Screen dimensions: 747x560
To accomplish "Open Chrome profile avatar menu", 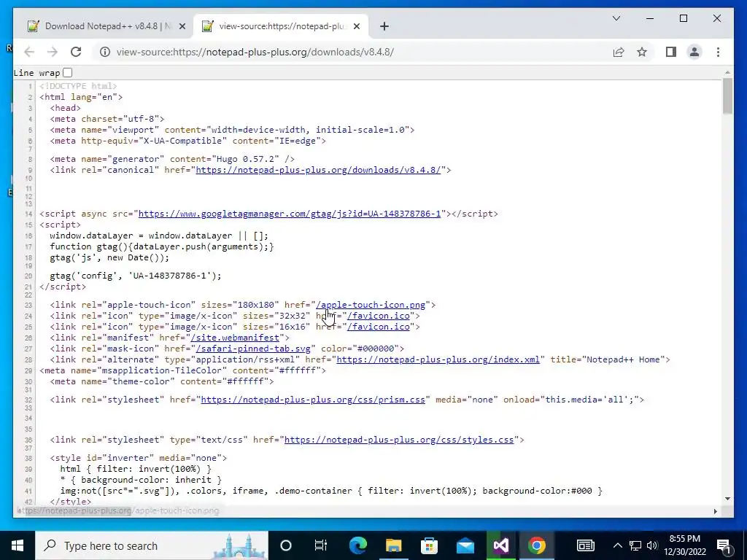I will [694, 52].
